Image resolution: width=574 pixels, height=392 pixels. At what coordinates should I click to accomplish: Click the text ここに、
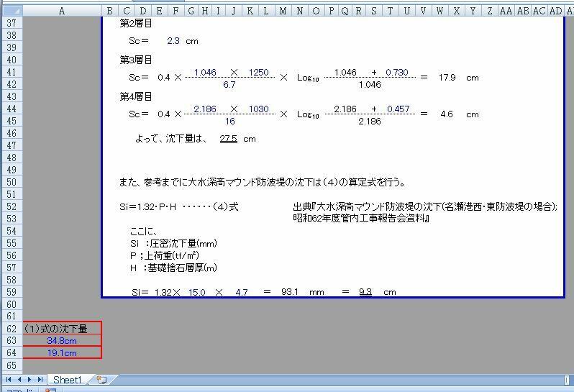tap(144, 231)
